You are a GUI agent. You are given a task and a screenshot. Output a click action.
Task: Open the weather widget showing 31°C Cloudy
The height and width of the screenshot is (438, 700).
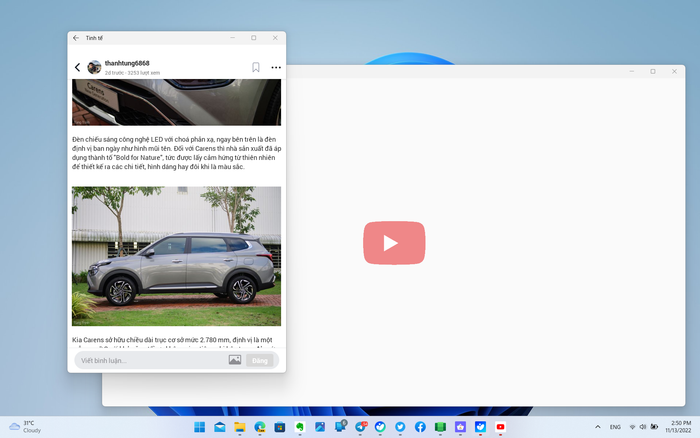click(x=25, y=426)
